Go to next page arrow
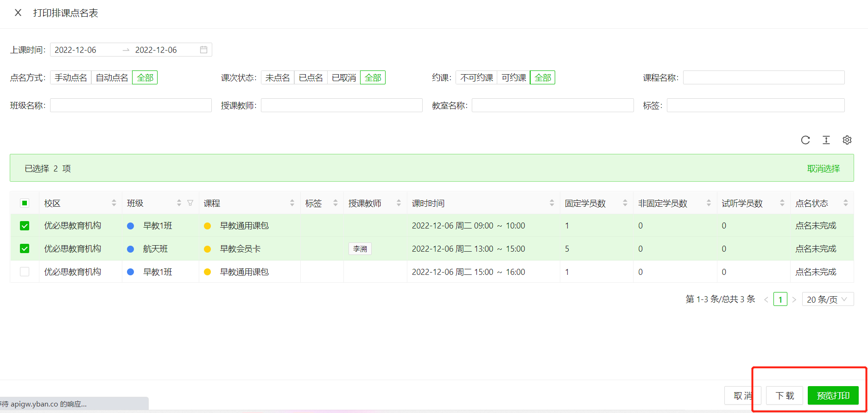This screenshot has height=413, width=868. (x=794, y=300)
